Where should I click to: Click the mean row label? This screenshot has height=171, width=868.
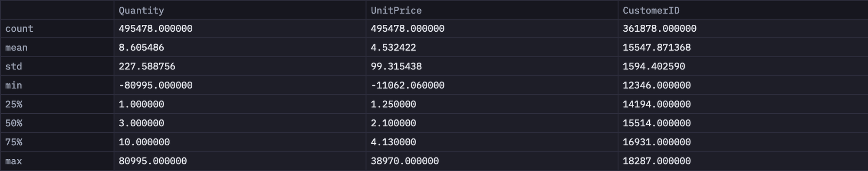(x=16, y=48)
